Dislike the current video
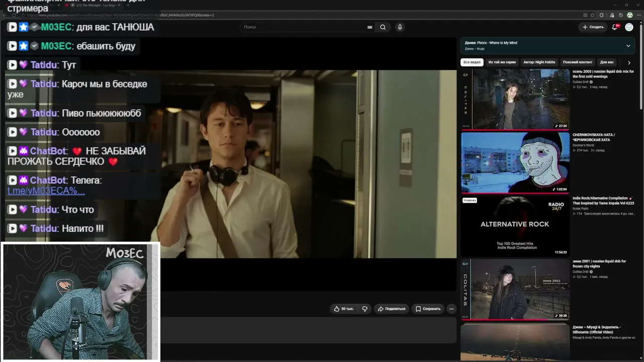 [x=365, y=309]
